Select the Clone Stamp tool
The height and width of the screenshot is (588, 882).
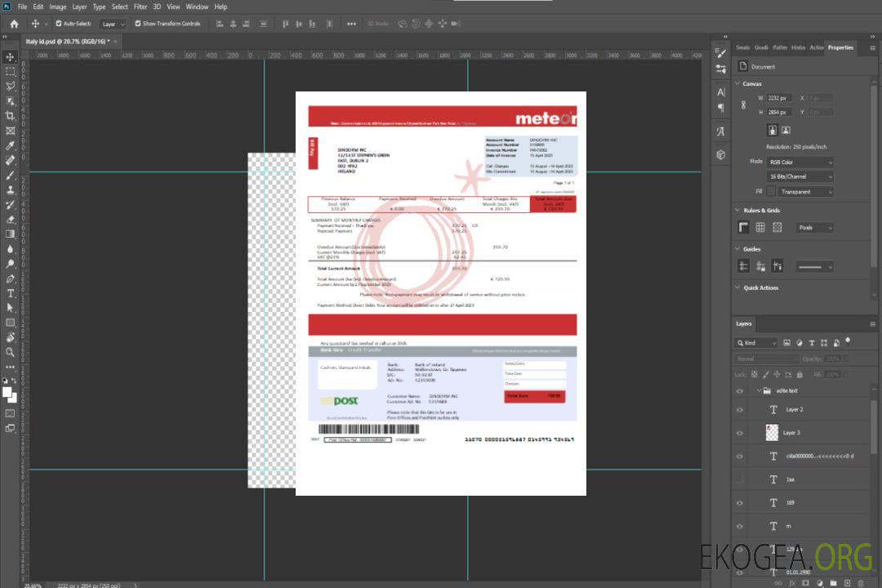(10, 190)
